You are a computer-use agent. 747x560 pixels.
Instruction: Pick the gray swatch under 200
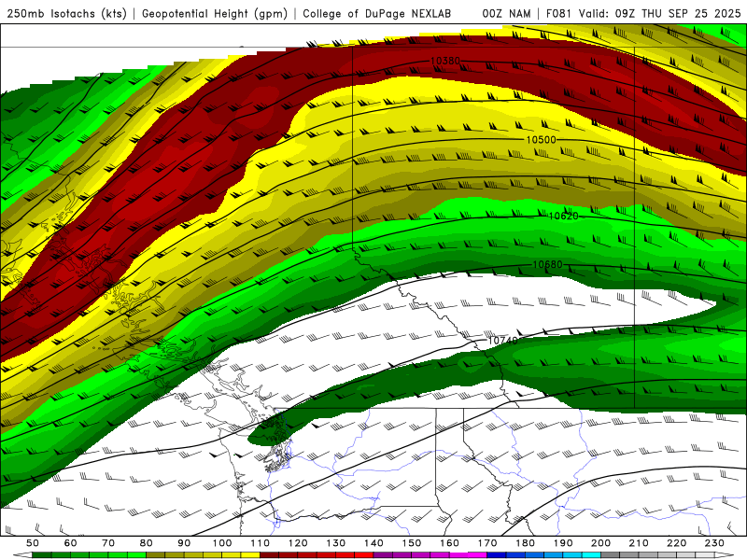(x=611, y=555)
